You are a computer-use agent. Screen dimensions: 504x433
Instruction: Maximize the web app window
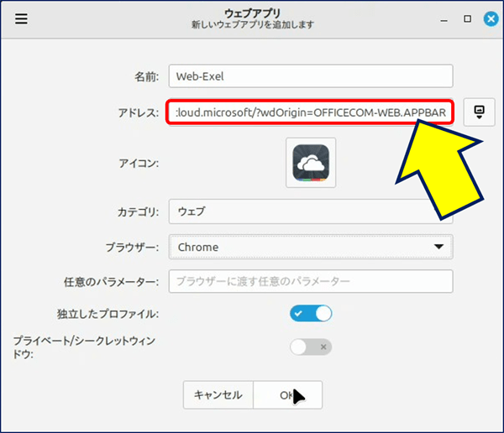click(x=467, y=19)
